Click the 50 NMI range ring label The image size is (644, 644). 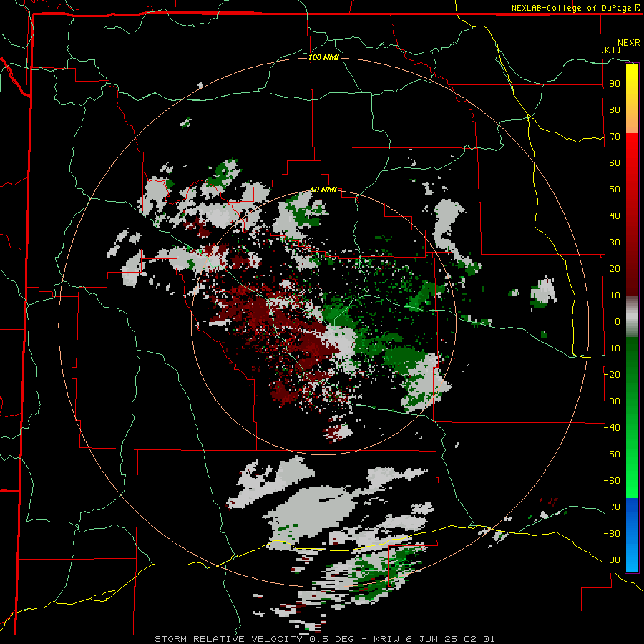323,190
